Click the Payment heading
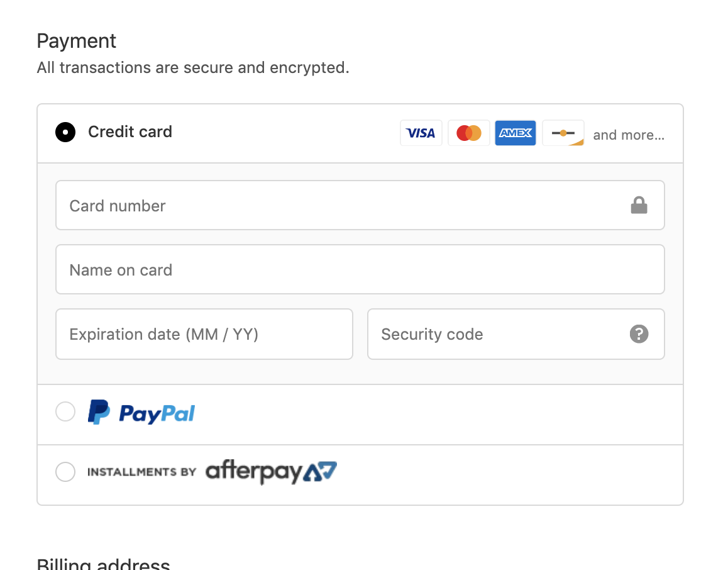Viewport: 728px width, 570px height. (77, 41)
